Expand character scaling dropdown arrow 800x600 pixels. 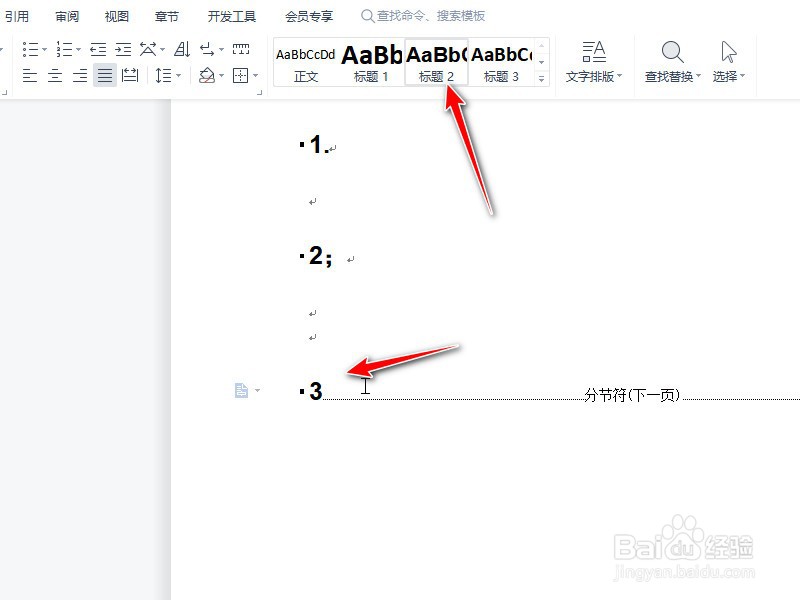(162, 49)
